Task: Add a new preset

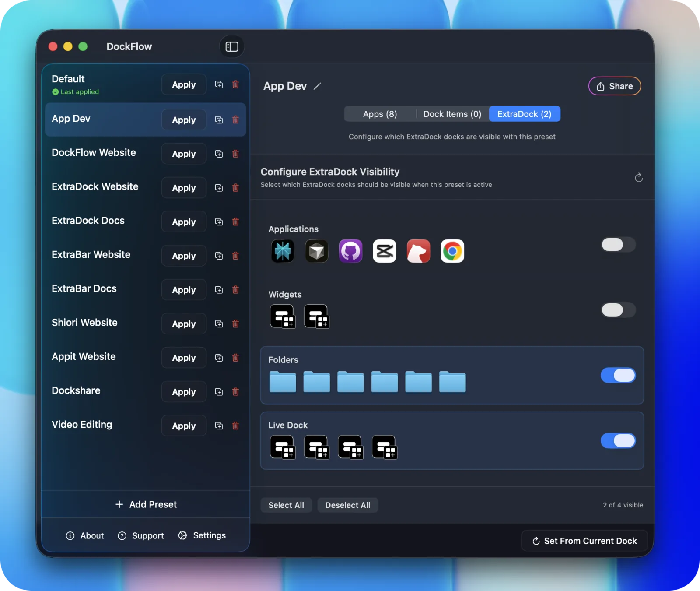Action: point(146,504)
